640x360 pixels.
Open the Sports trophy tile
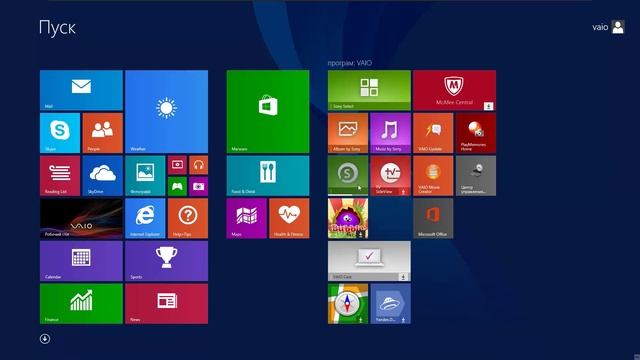[167, 261]
